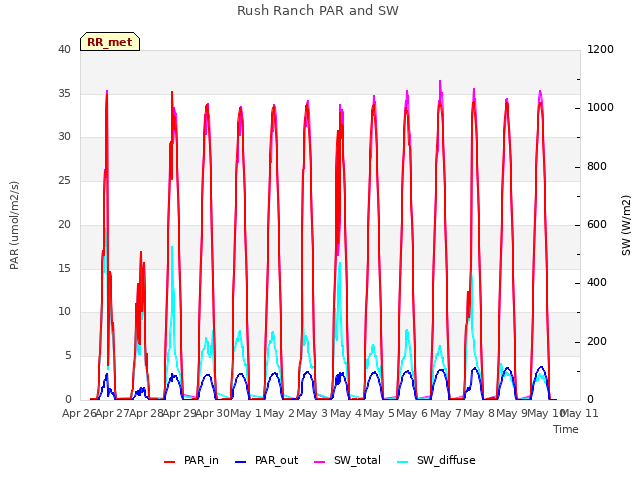The width and height of the screenshot is (640, 480).
Task: Click the PAR (umol/m2/s) axis label
Action: pos(14,225)
